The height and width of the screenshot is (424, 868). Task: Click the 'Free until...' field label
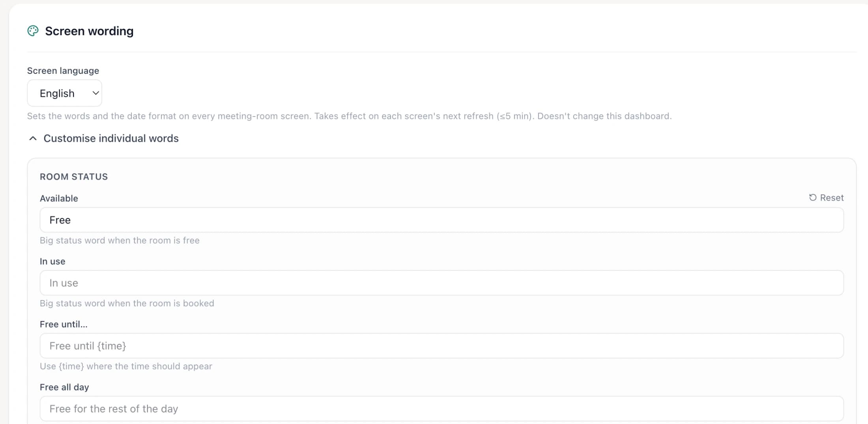tap(64, 324)
